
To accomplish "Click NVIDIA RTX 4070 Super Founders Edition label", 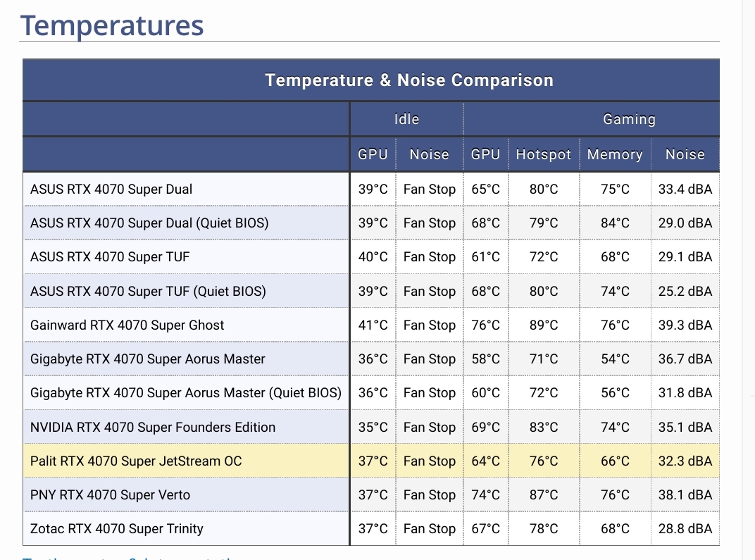I will pyautogui.click(x=153, y=427).
